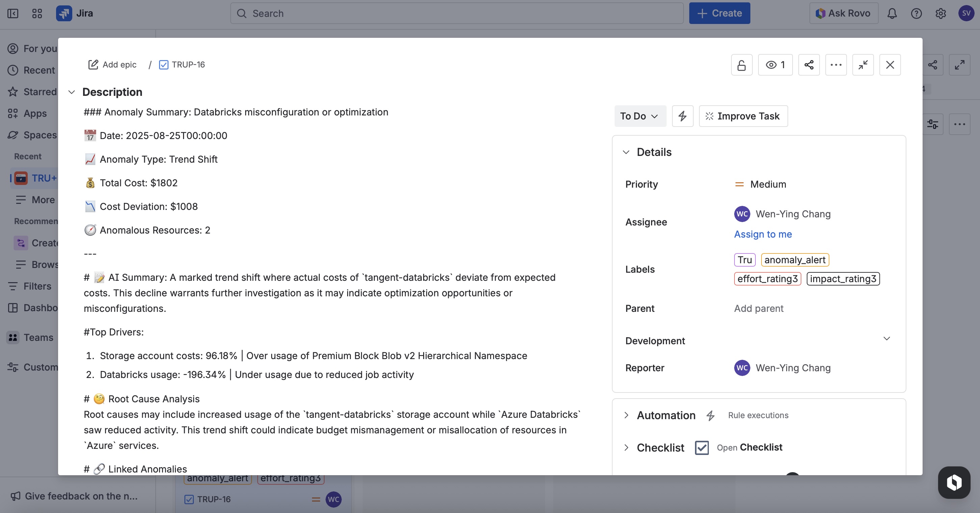Expand the Automation section
The width and height of the screenshot is (980, 513).
626,415
